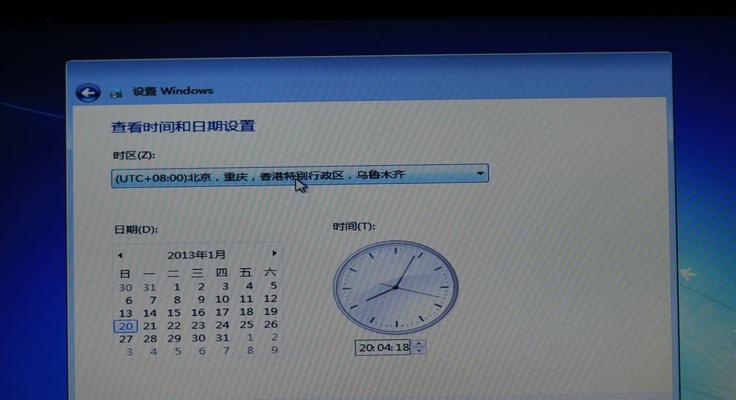Select January 4 in calendar
The height and width of the screenshot is (400, 736).
pyautogui.click(x=249, y=286)
